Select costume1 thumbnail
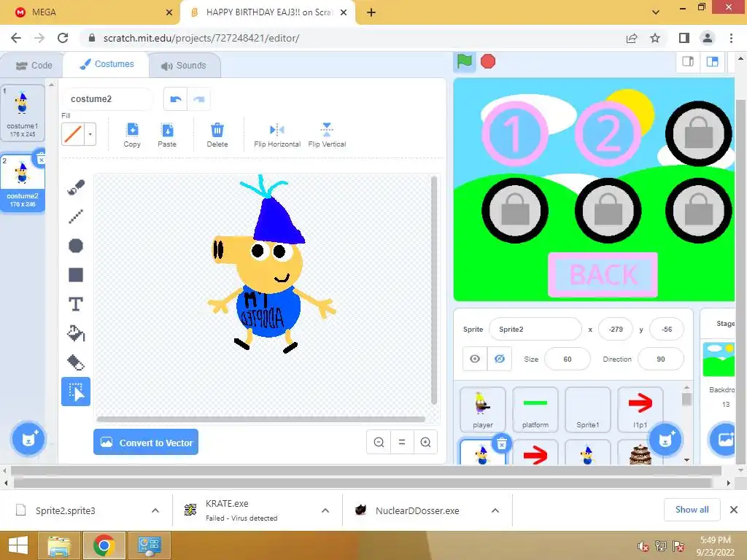Screen dimensions: 747x560 click(x=23, y=113)
